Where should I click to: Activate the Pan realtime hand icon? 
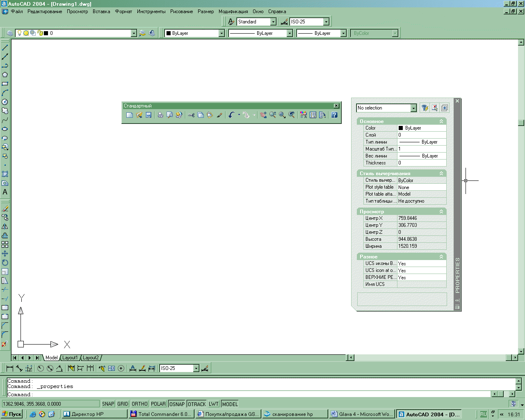click(263, 115)
